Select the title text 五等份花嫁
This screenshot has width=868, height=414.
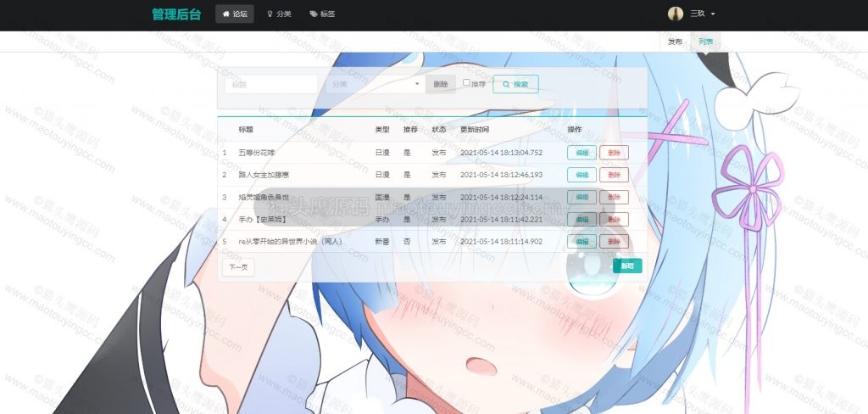(256, 153)
